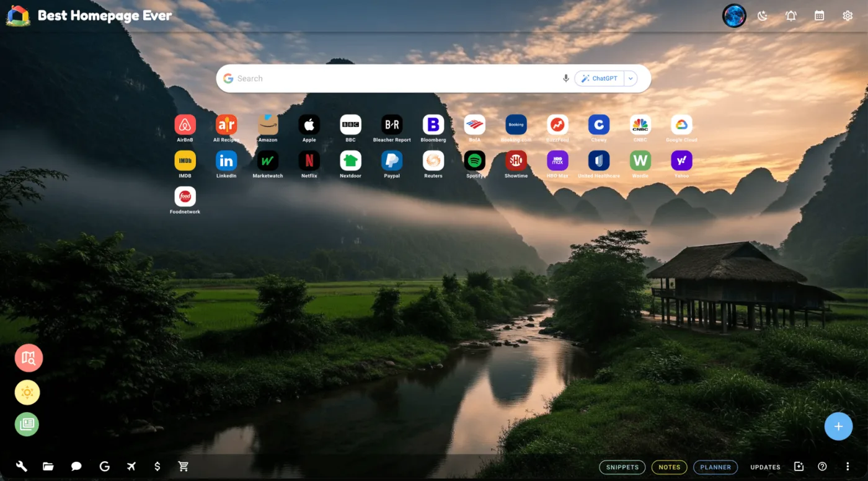The image size is (868, 481).
Task: Open the shopping cart icon
Action: click(184, 467)
